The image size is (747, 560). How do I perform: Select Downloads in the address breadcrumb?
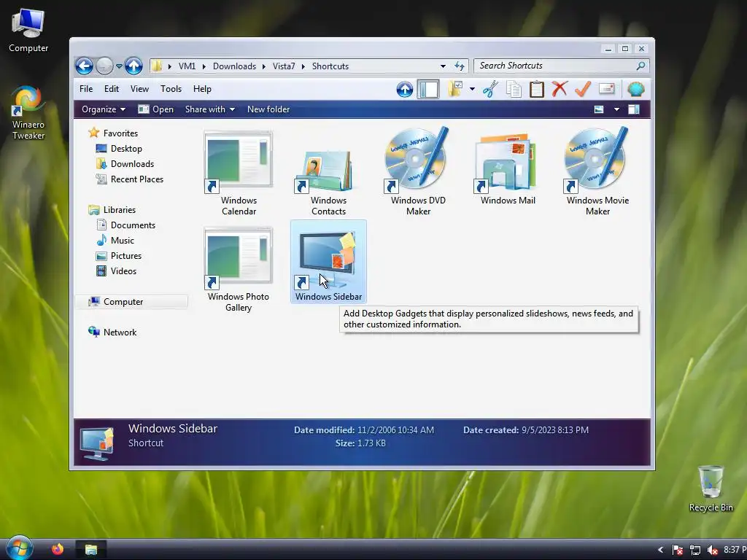point(234,66)
